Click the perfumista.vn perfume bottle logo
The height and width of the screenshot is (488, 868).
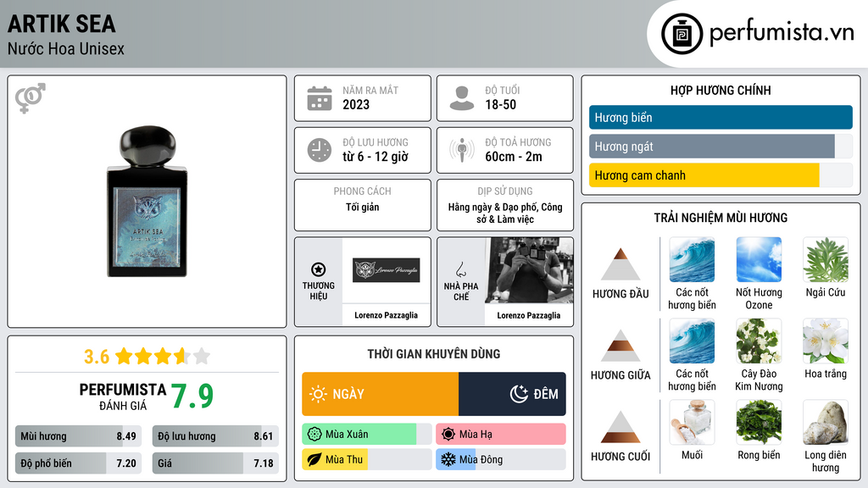682,34
